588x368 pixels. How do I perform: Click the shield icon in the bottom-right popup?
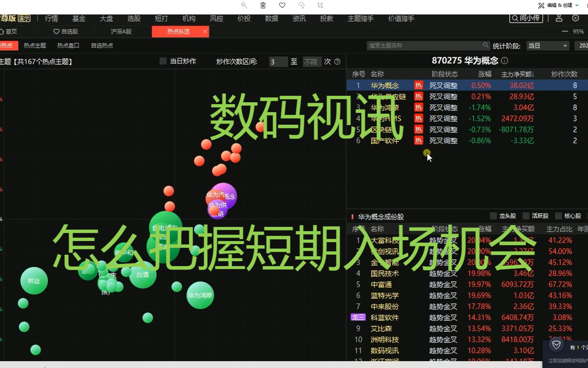pos(556,345)
